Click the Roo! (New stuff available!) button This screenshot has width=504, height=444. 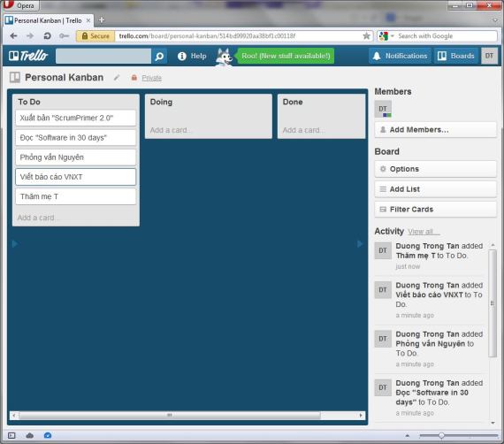pyautogui.click(x=286, y=56)
